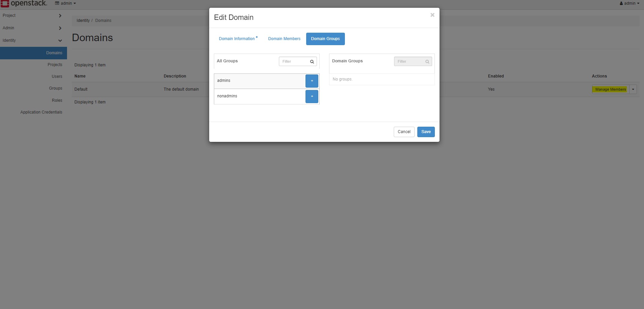Focus the Domain Groups filter field
The height and width of the screenshot is (309, 644).
click(x=413, y=61)
